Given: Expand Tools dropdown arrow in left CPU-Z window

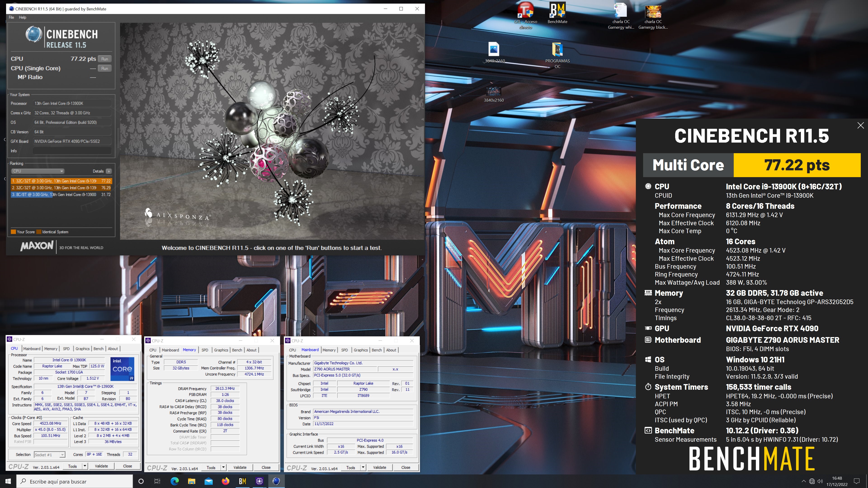Looking at the screenshot, I should [x=85, y=466].
